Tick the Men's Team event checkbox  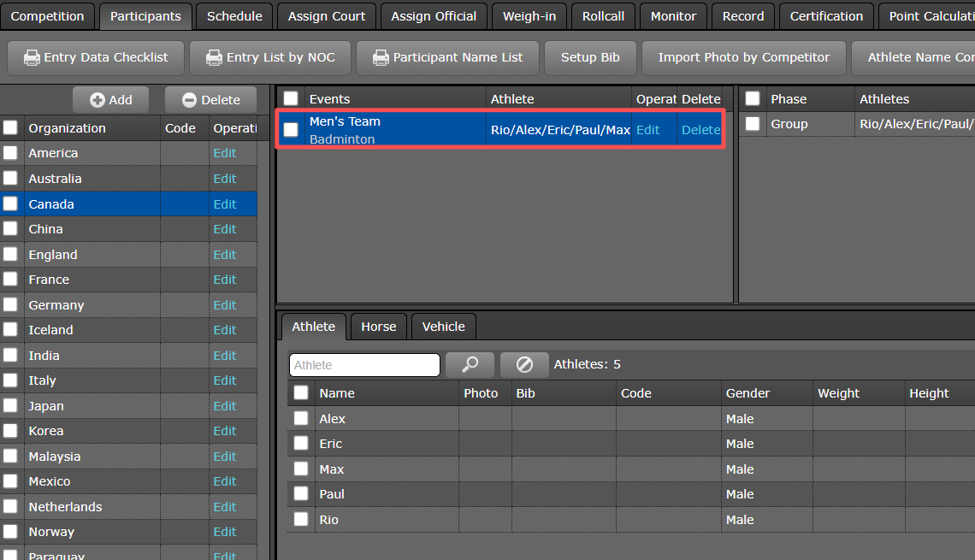(291, 130)
